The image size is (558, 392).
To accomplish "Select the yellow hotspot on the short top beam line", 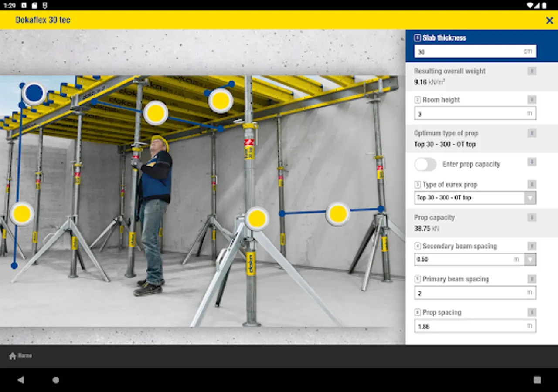I will [x=221, y=101].
